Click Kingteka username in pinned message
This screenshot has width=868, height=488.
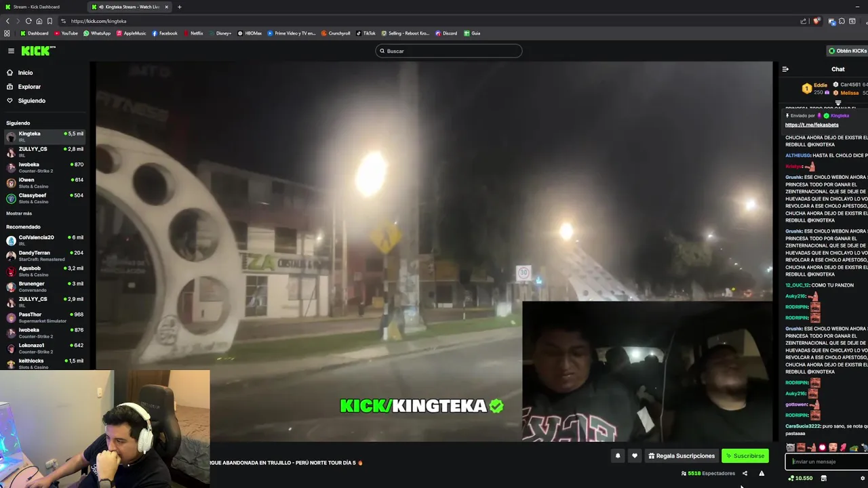click(840, 116)
